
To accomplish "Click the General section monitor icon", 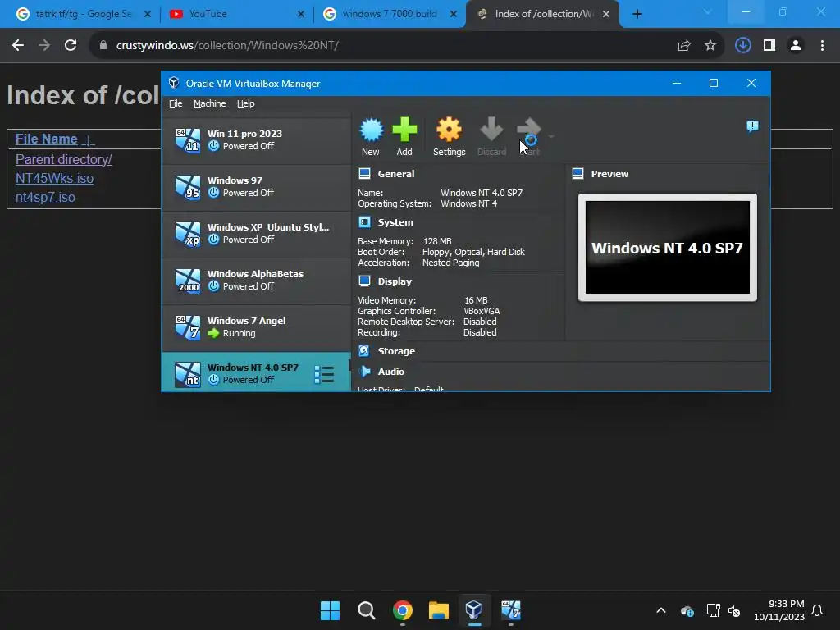I will 365,174.
